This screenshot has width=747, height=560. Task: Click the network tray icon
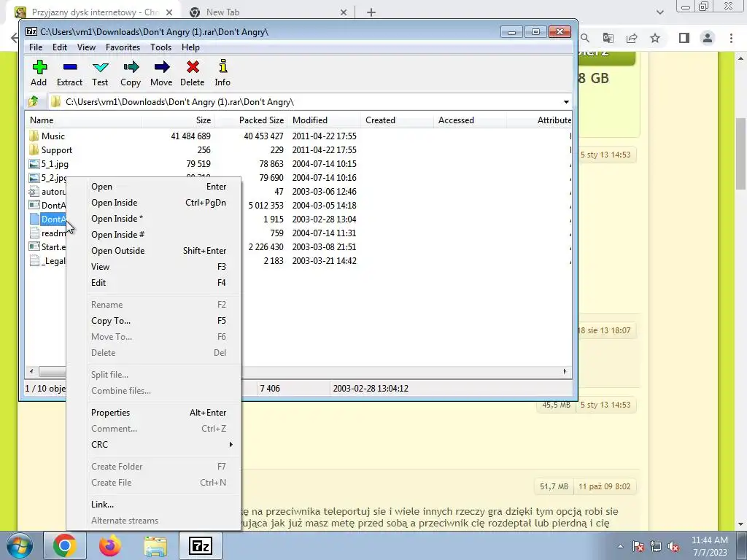[x=656, y=547]
